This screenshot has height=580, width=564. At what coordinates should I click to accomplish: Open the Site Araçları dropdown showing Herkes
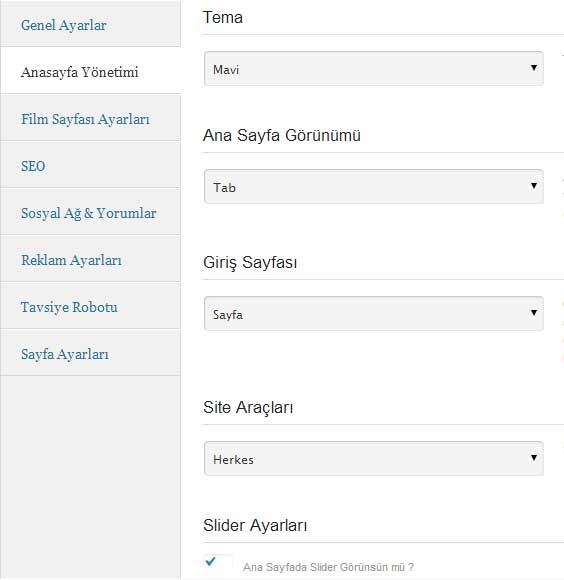[374, 459]
